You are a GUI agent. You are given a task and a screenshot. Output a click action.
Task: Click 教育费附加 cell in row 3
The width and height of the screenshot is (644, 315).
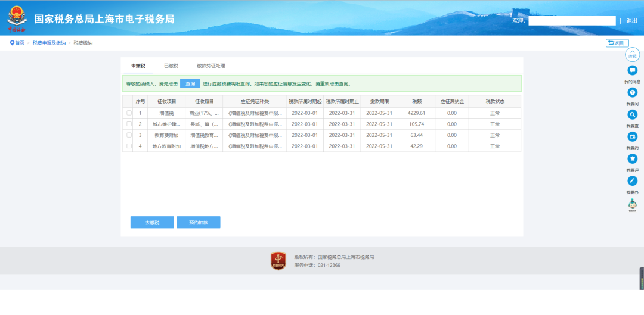click(166, 135)
